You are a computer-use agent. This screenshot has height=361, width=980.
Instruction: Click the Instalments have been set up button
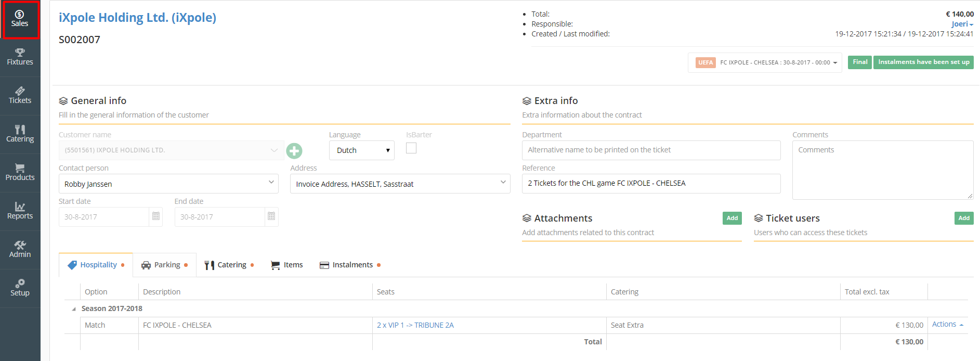click(923, 62)
